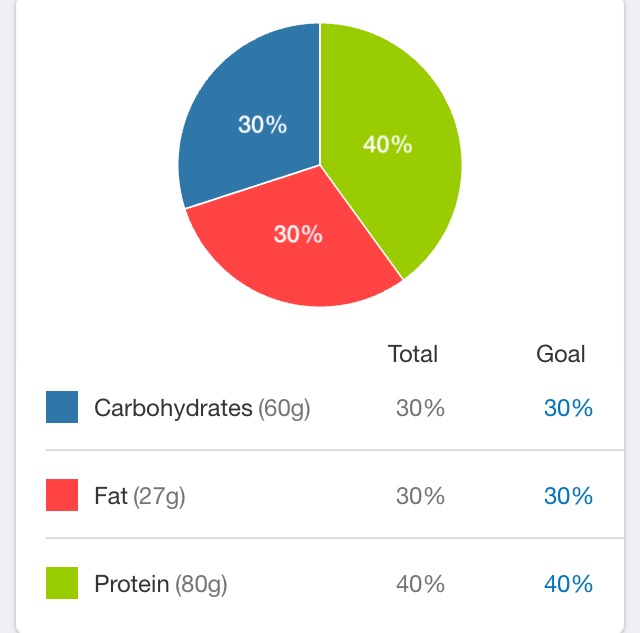Click the Carbohydrates total 30% value
Image resolution: width=640 pixels, height=633 pixels.
point(420,408)
